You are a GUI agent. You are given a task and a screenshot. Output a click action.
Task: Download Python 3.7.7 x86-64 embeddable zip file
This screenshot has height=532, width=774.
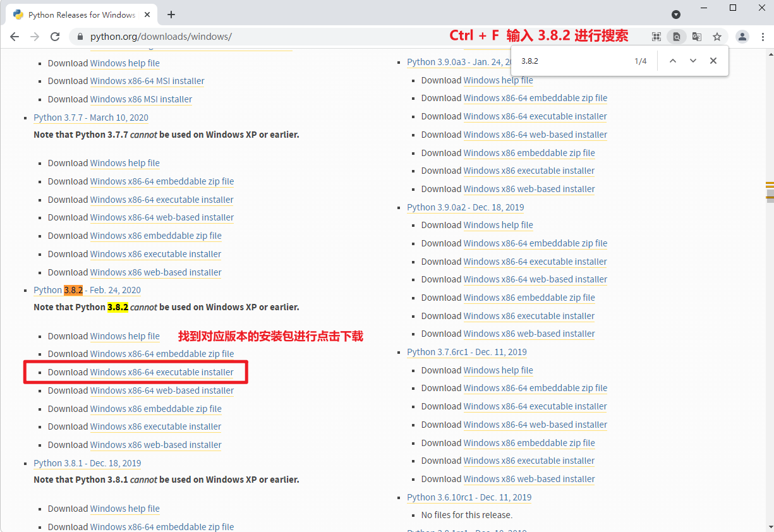click(162, 181)
